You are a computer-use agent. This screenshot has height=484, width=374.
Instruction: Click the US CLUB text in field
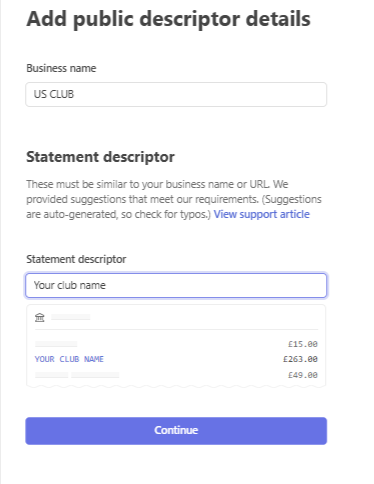click(54, 94)
